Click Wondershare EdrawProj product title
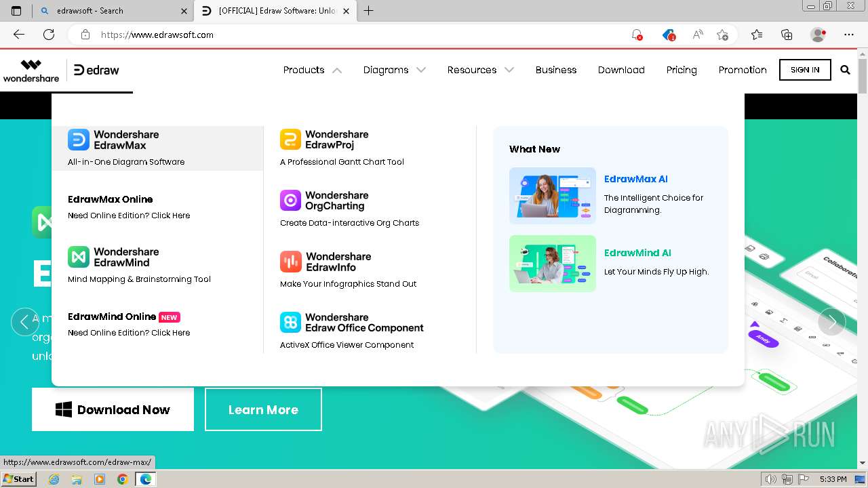 point(337,140)
